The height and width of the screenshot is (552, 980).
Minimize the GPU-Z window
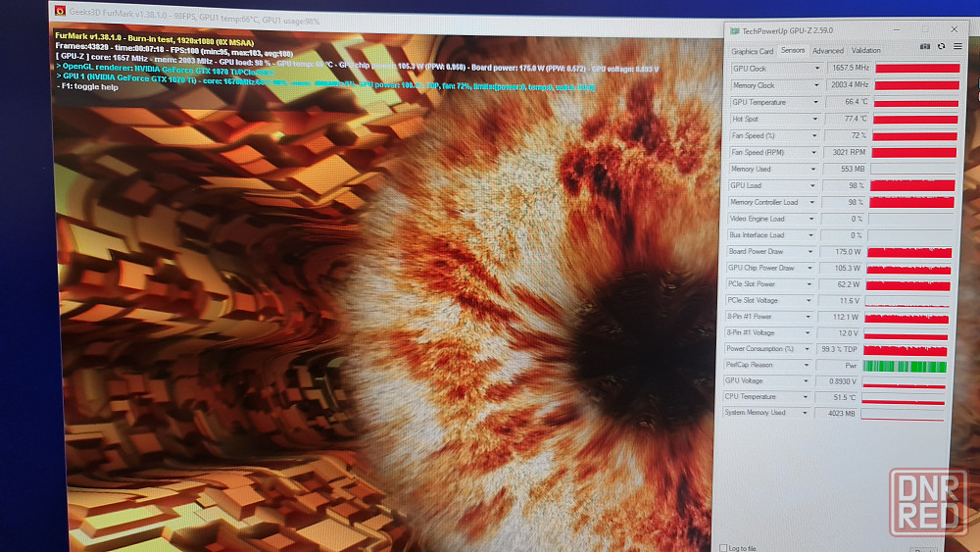pyautogui.click(x=897, y=29)
